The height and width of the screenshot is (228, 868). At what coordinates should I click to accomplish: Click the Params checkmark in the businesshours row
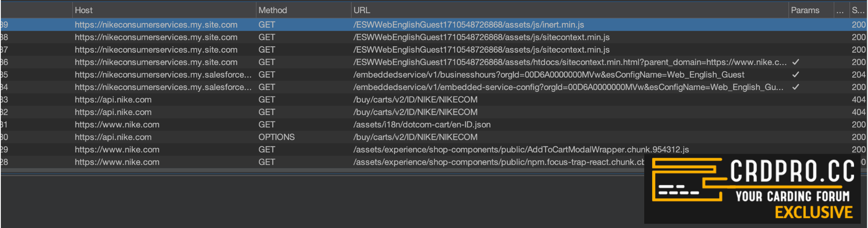796,75
